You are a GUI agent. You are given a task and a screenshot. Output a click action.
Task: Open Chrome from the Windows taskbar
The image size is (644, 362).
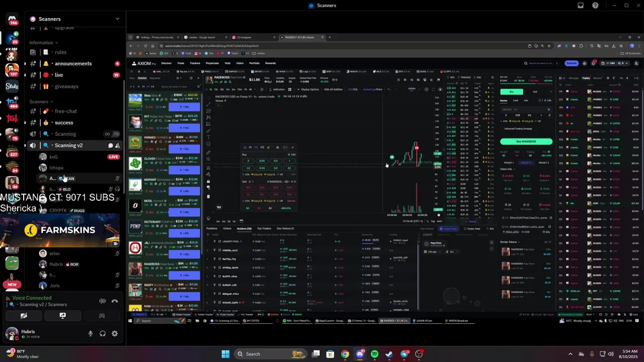click(345, 354)
